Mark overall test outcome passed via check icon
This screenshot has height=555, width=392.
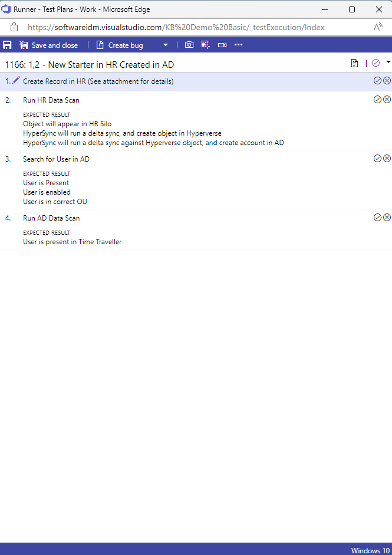click(x=375, y=63)
